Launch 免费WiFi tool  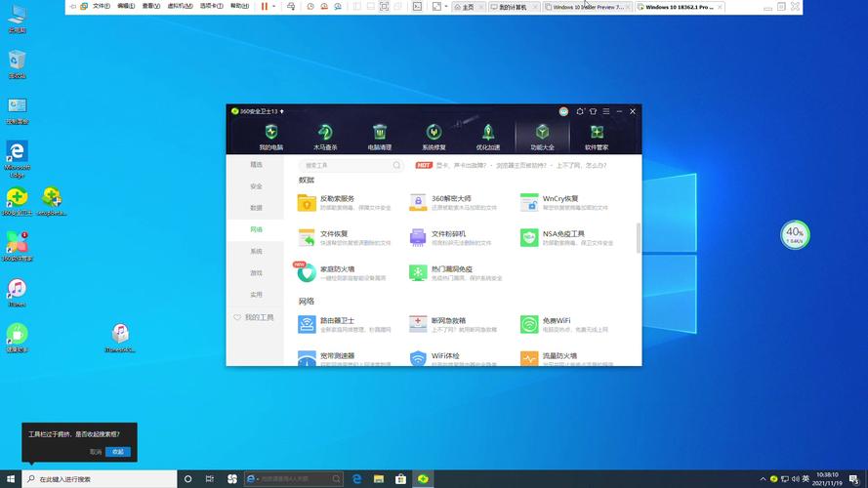[x=564, y=324]
